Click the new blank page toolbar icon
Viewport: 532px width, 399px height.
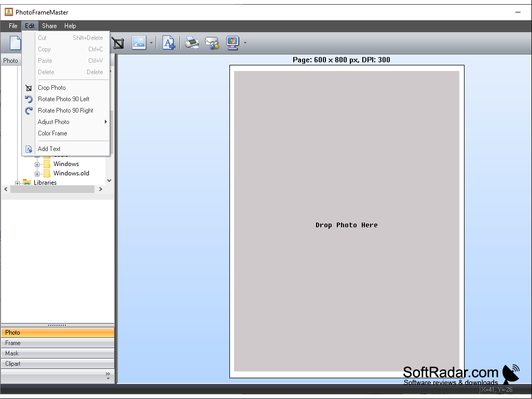pos(15,43)
